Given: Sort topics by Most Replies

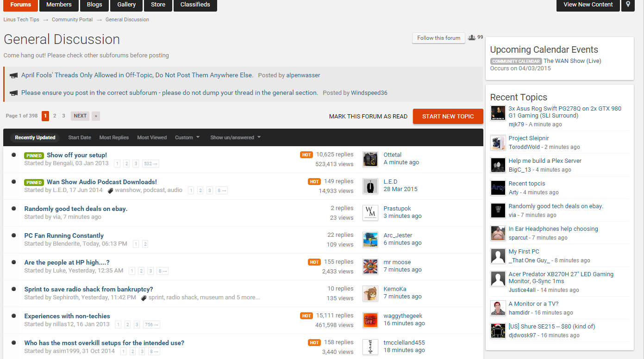Looking at the screenshot, I should point(114,137).
